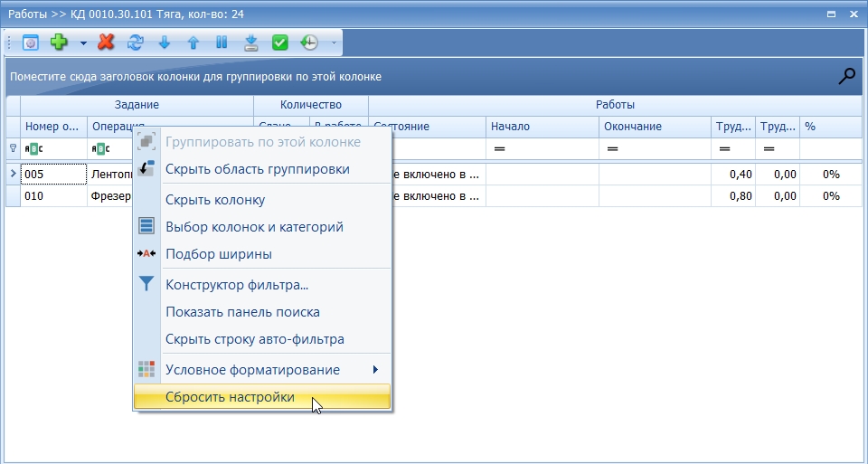Screen dimensions: 868x464
Task: Click the 0,80 labor value cell
Action: point(733,196)
